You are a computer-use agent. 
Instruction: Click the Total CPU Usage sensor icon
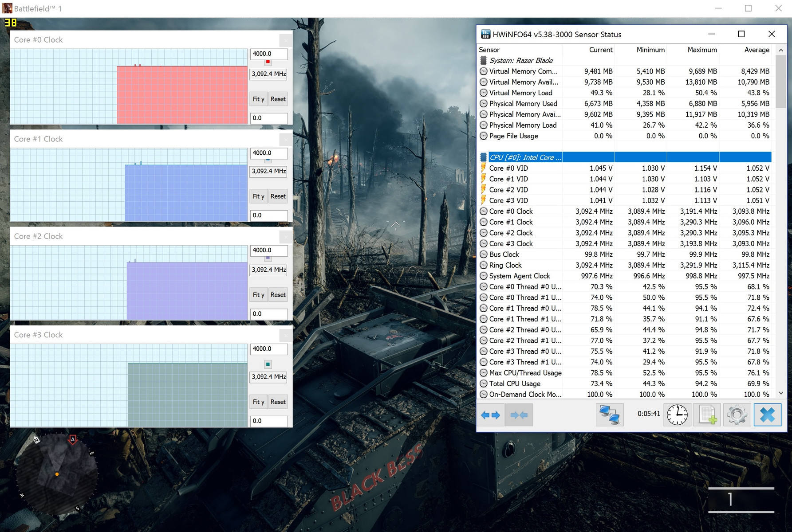pos(484,383)
